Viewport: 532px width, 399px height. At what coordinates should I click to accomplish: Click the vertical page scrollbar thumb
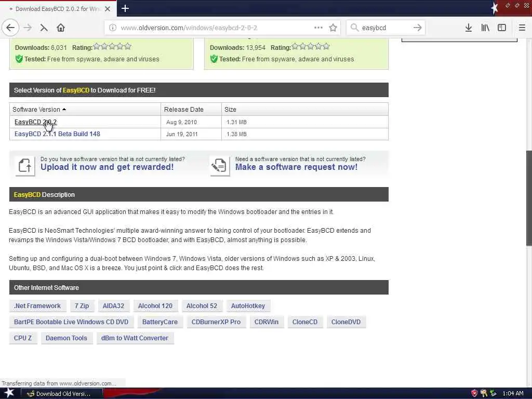529,198
